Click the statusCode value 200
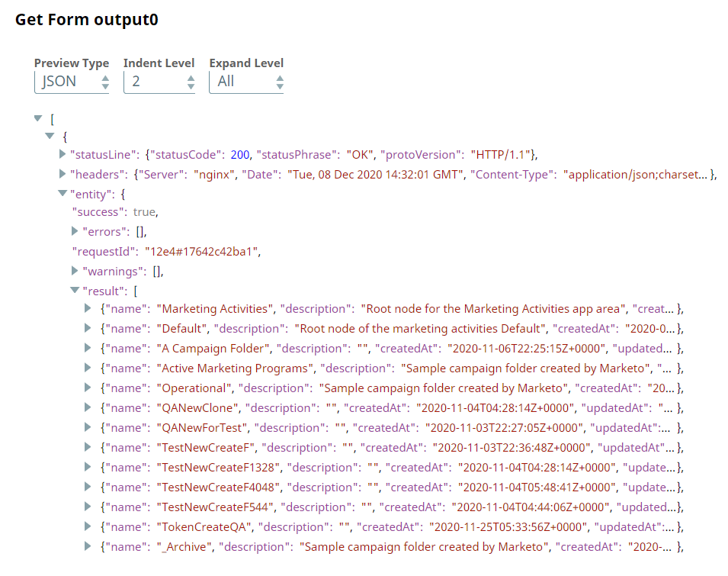The image size is (728, 576). tap(240, 155)
